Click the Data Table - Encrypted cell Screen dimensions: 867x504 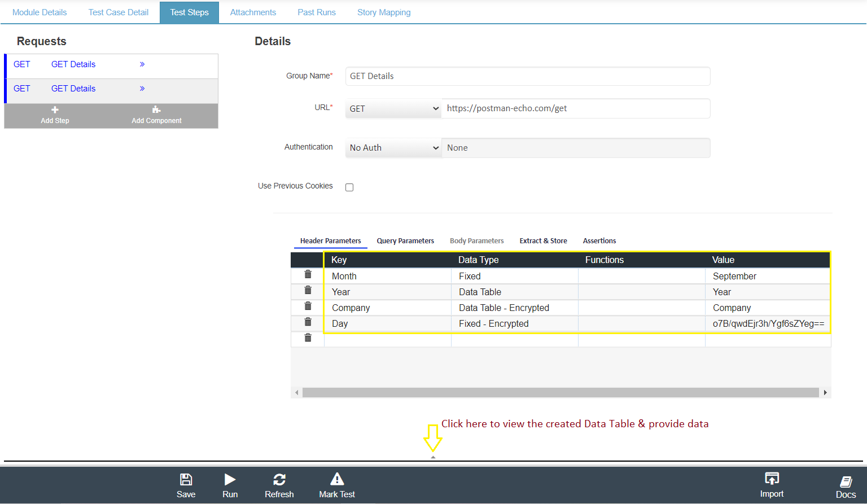(x=515, y=308)
